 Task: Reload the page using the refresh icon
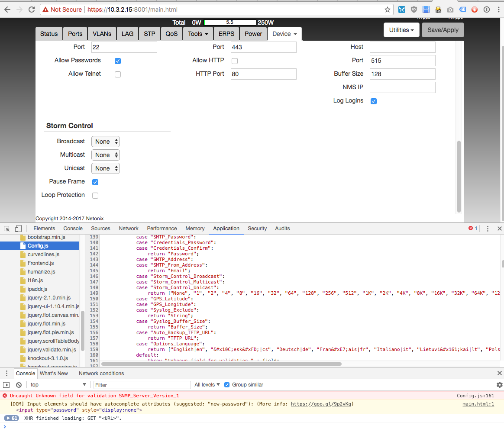[x=32, y=10]
